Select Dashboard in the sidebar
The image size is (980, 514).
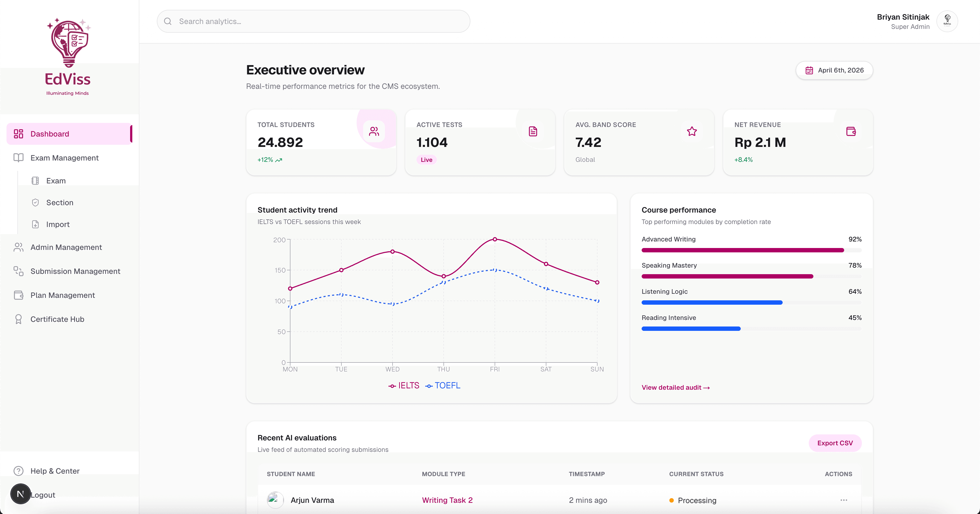click(50, 134)
